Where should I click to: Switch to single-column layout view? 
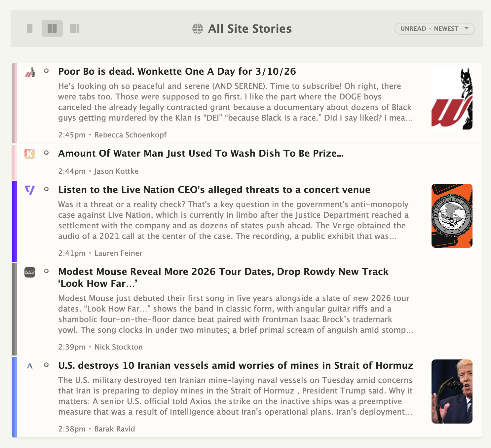(30, 28)
